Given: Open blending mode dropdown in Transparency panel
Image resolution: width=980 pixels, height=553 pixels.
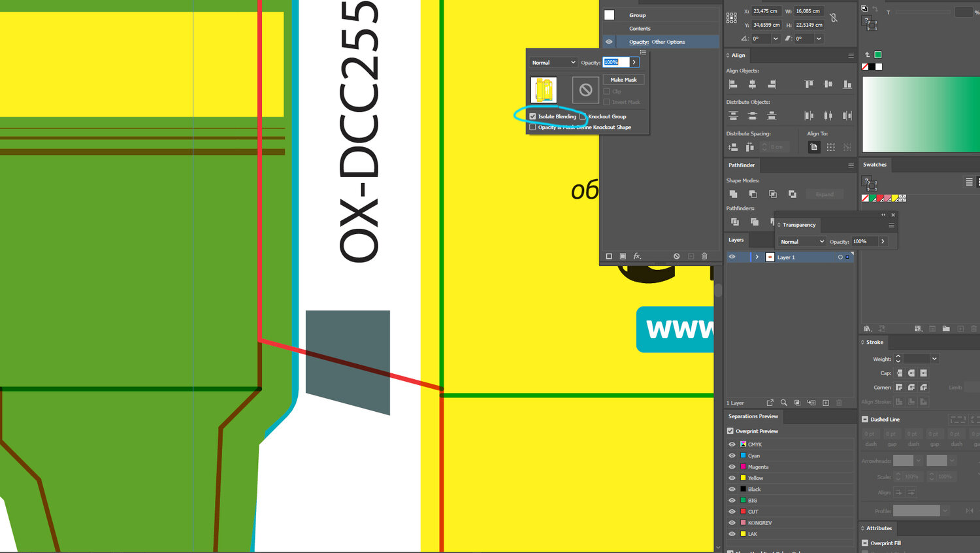Looking at the screenshot, I should pos(802,242).
